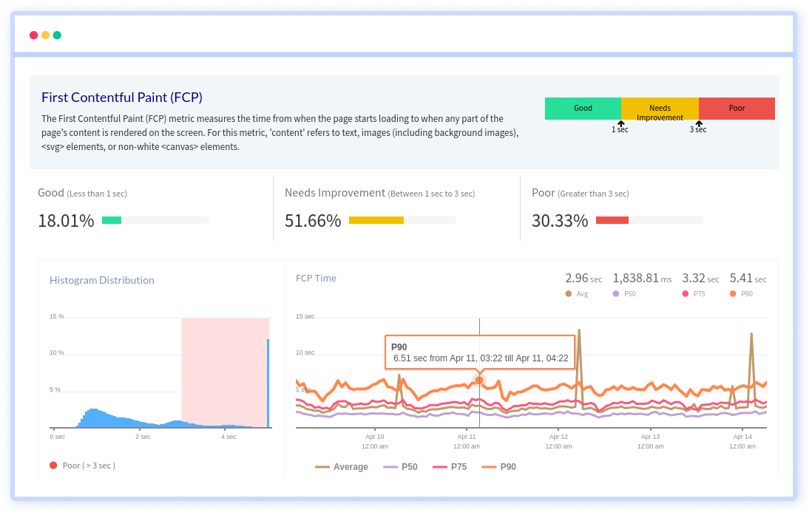Click the tallest blue bar in the histogram

click(x=268, y=383)
